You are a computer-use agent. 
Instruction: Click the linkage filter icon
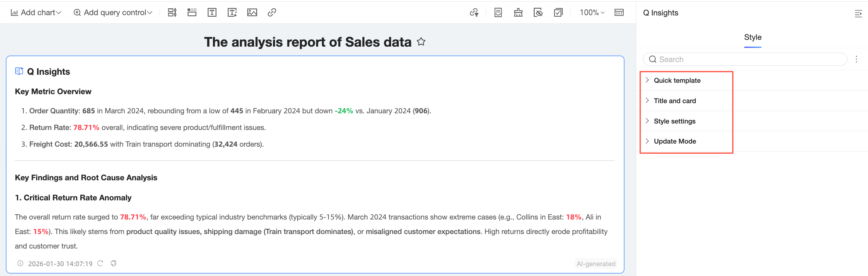pos(474,12)
